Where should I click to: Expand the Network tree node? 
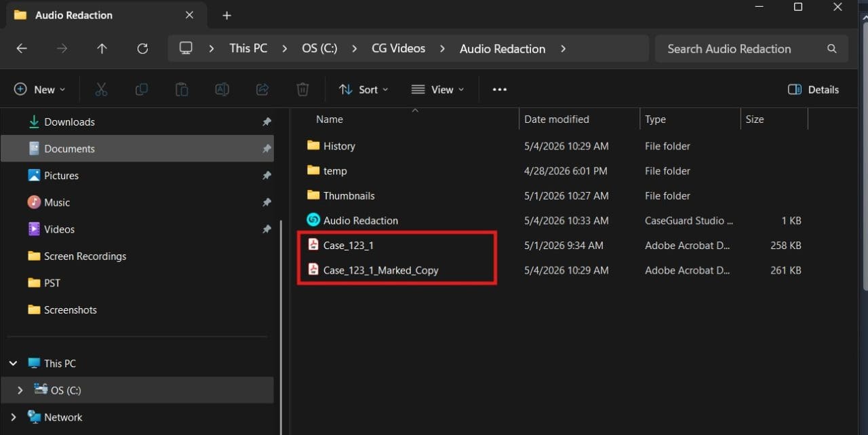click(x=13, y=417)
